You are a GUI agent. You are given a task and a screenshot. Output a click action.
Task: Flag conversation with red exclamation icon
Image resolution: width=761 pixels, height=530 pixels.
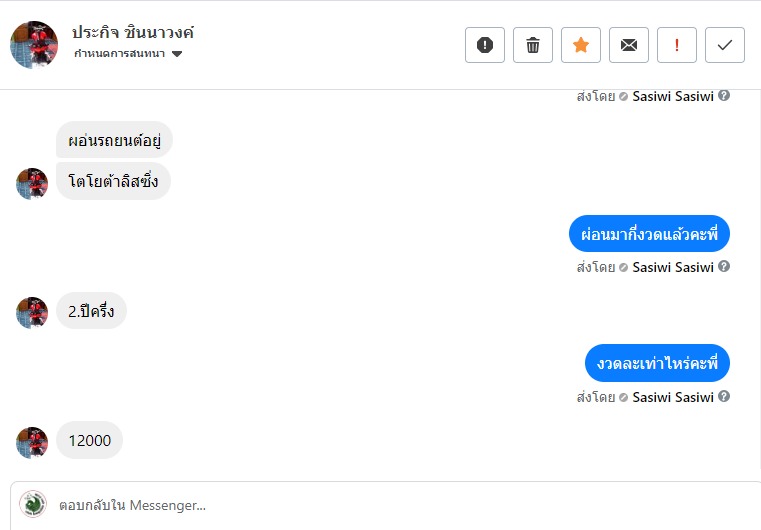coord(677,45)
